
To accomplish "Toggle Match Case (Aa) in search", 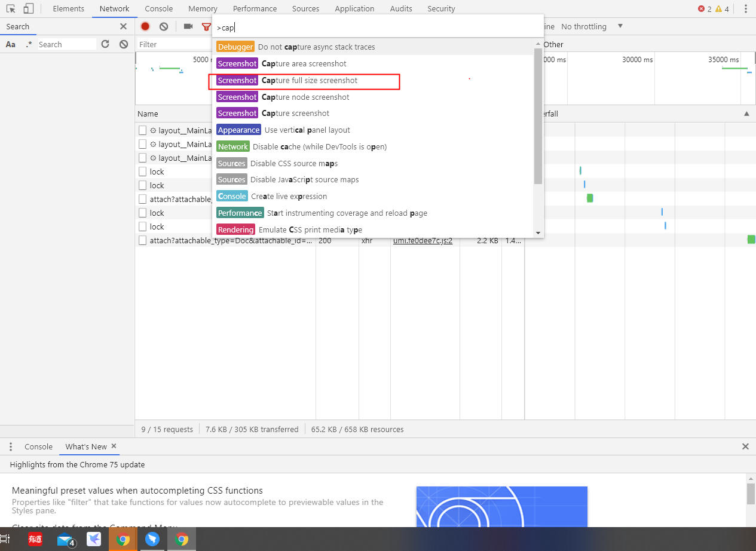I will coord(11,44).
